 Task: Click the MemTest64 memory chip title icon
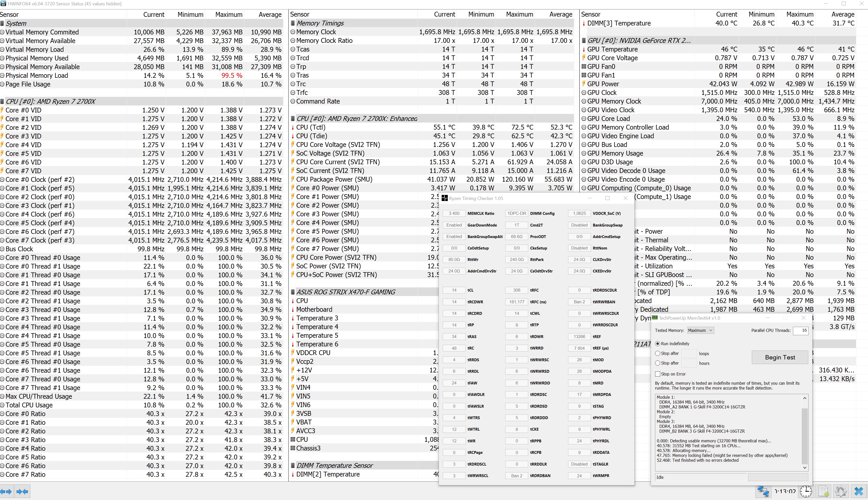coord(655,318)
